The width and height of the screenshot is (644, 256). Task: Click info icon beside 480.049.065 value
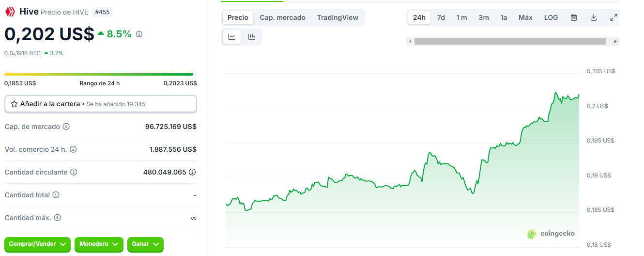(x=192, y=172)
